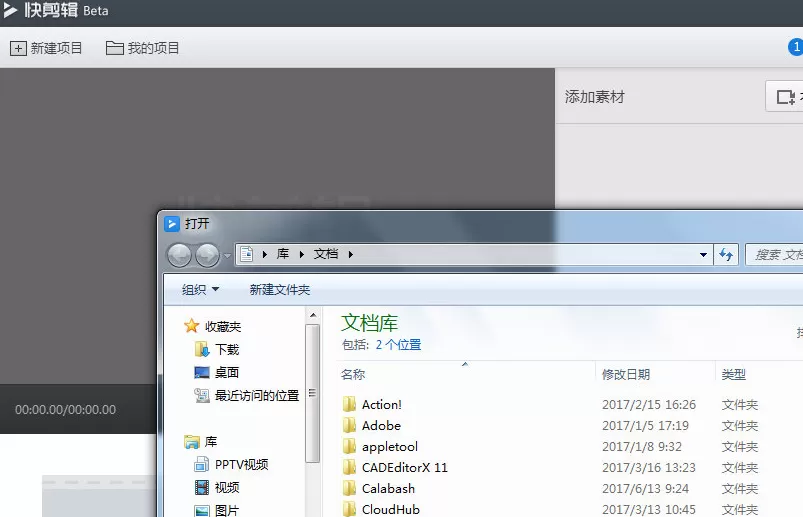
Task: Sort by 名称 column header
Action: point(353,375)
